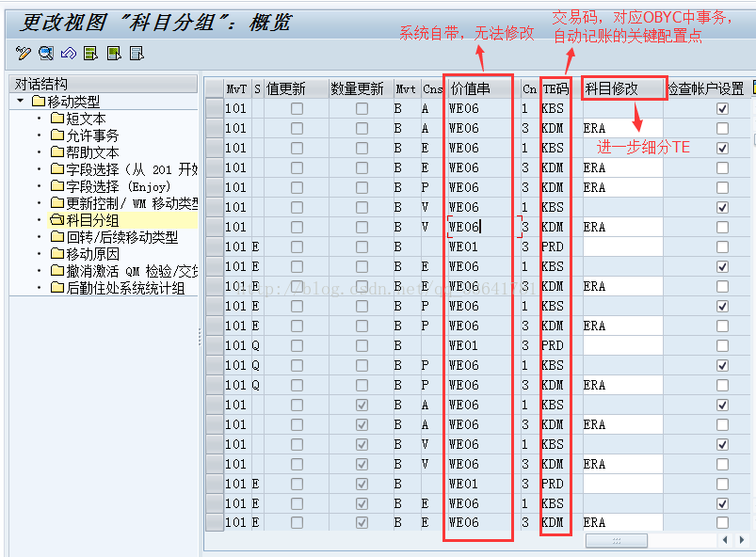The height and width of the screenshot is (557, 756).
Task: Toggle 数量更新 checkbox in 101 Q KBS row
Action: [362, 366]
